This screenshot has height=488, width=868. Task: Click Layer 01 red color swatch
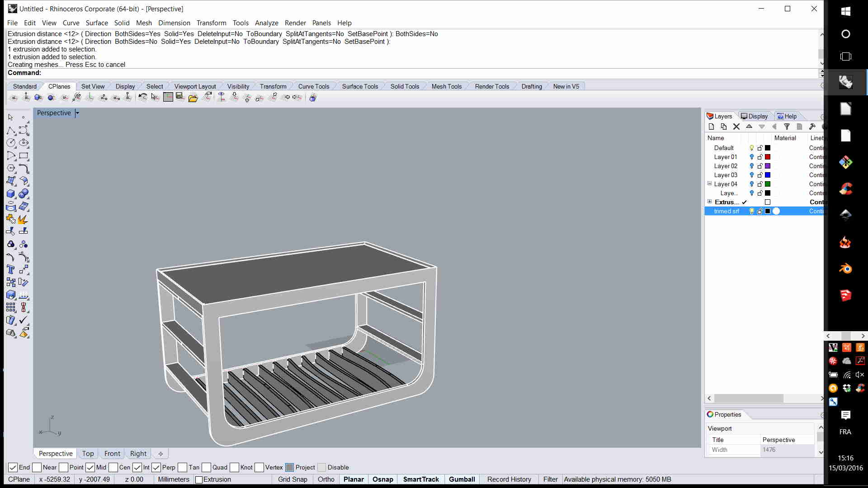tap(768, 157)
